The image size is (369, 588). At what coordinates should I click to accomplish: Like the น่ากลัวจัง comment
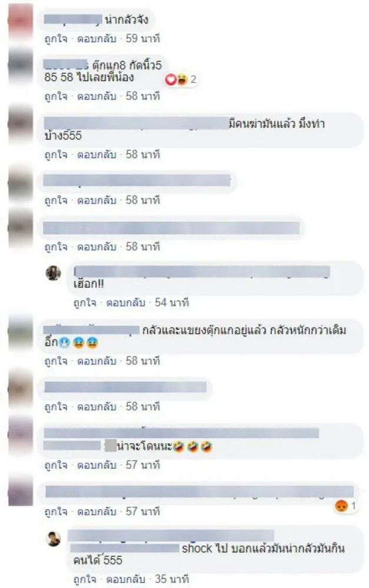click(56, 39)
